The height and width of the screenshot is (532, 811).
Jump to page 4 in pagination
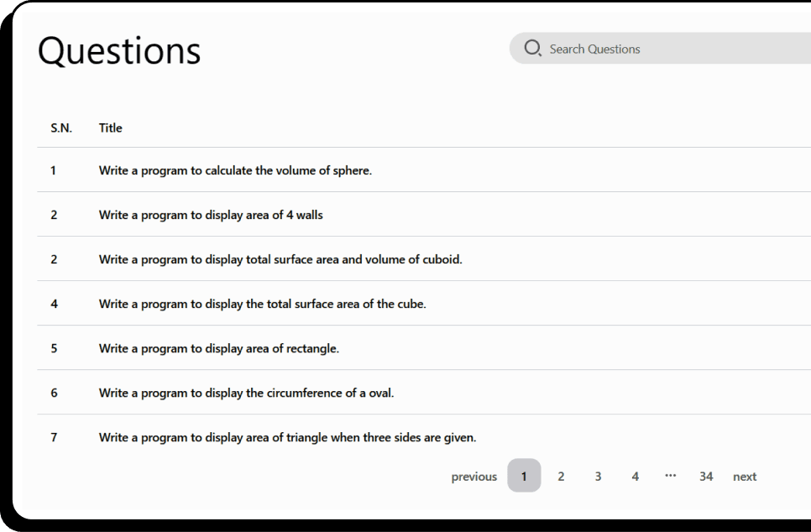636,476
